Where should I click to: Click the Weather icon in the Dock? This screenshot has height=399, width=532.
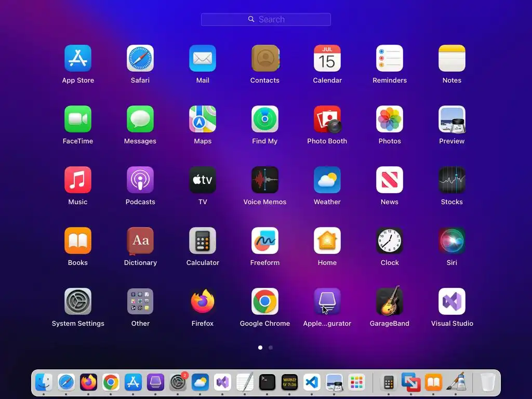click(x=200, y=382)
